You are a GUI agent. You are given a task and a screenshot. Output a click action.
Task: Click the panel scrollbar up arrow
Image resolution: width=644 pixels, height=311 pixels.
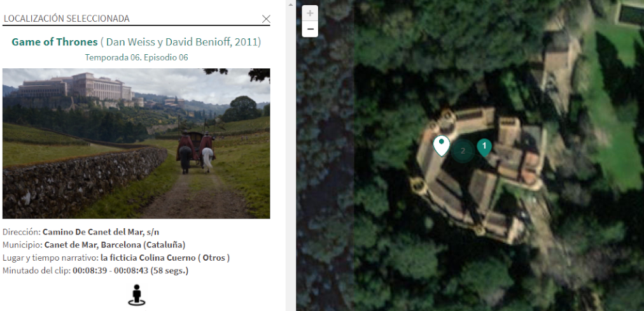point(290,4)
